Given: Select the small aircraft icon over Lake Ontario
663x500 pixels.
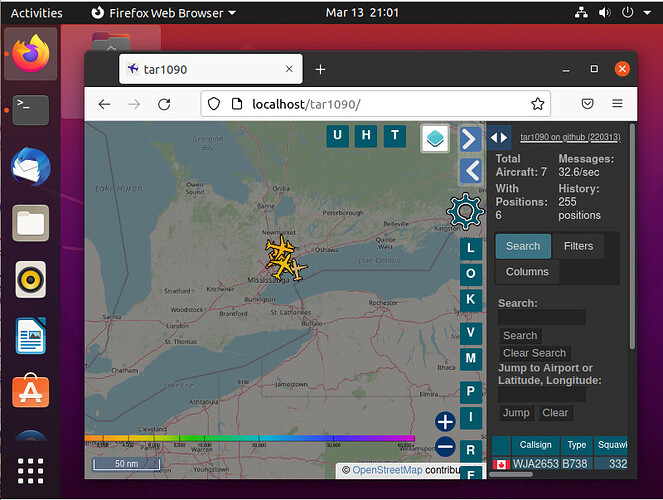Looking at the screenshot, I should 299,271.
